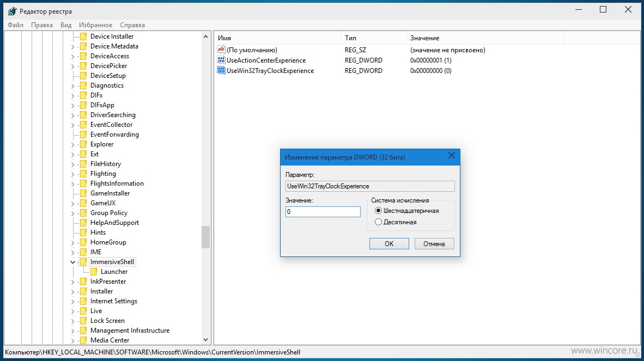Expand the Flighting tree node
This screenshot has width=644, height=361.
pos(72,174)
